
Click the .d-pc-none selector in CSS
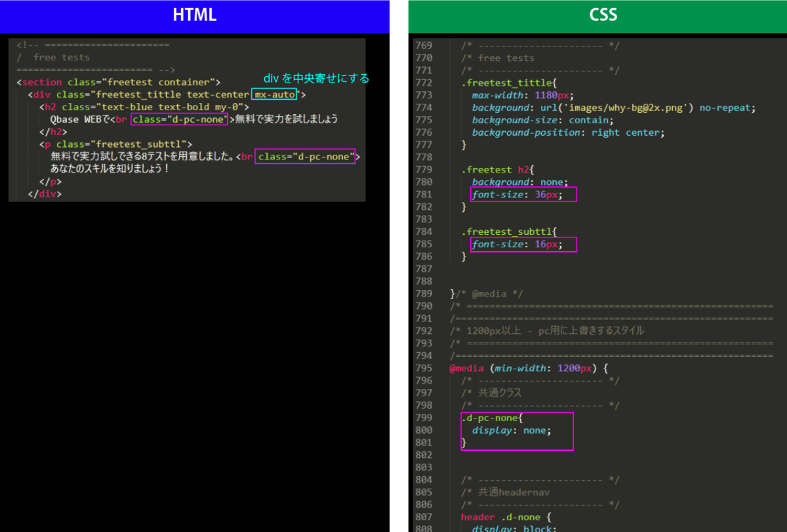point(491,418)
